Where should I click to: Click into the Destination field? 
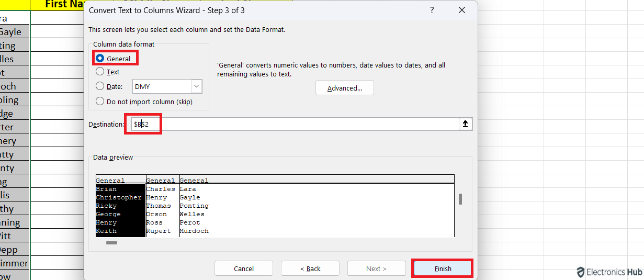(293, 124)
